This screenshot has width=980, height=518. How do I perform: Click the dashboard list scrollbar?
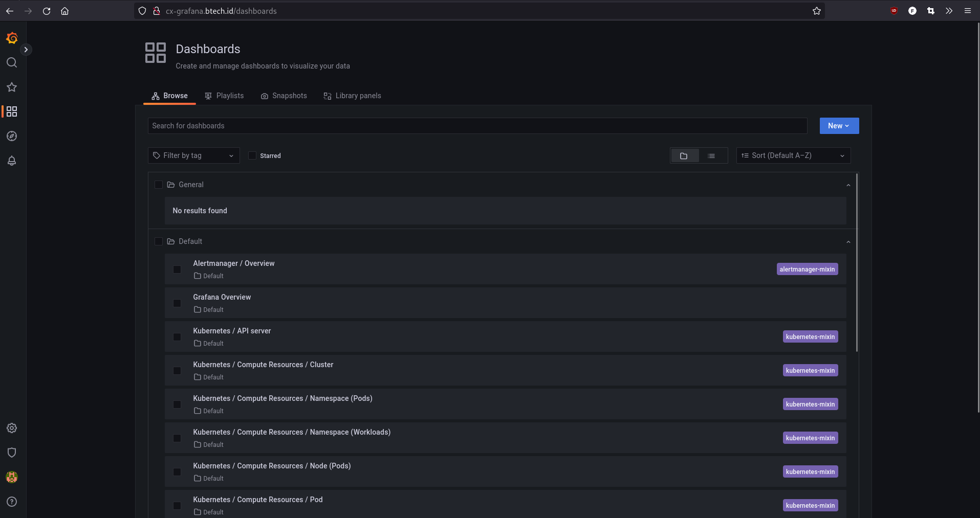857,263
